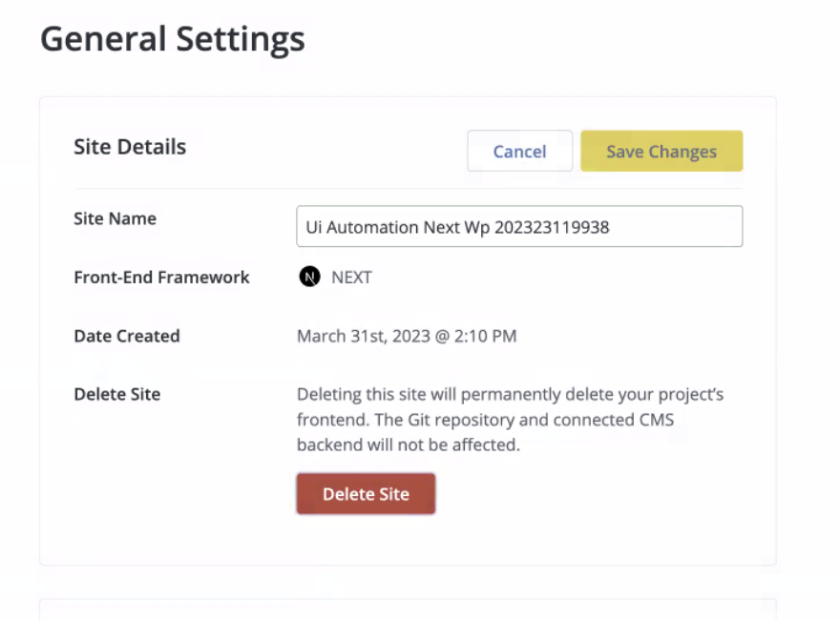This screenshot has width=840, height=620.
Task: Click the Date Created label
Action: [x=127, y=336]
